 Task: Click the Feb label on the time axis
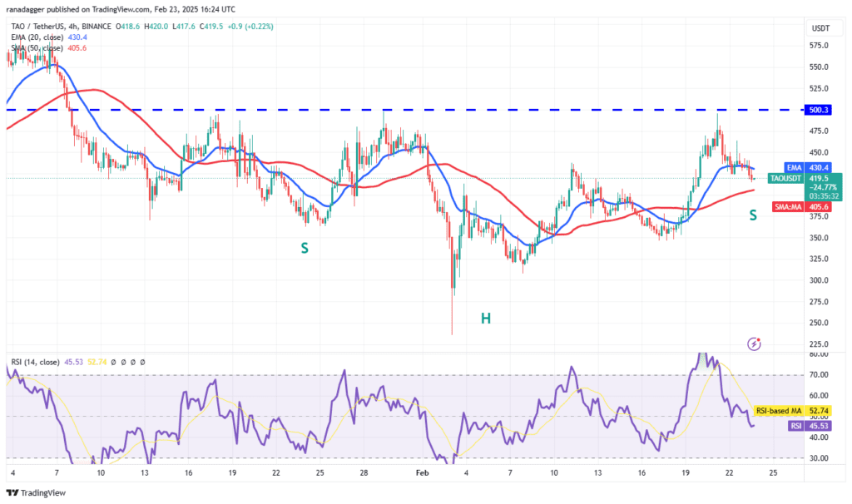click(x=423, y=472)
